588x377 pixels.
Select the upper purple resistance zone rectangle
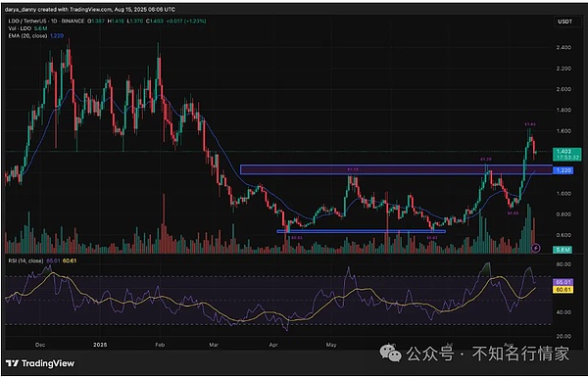[396, 169]
